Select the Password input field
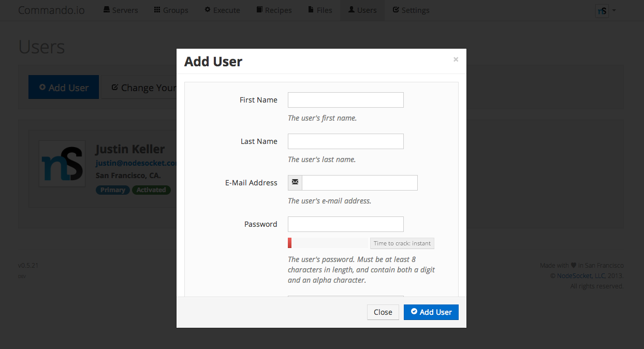The image size is (644, 349). (x=345, y=224)
